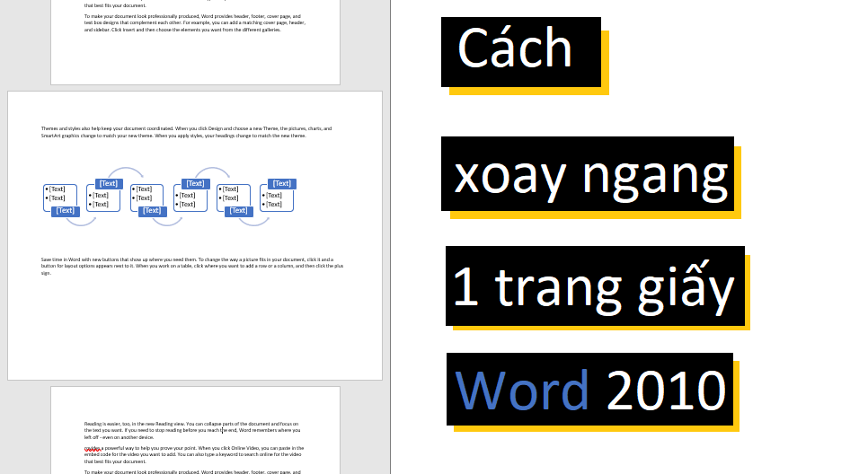
Task: Click top bullet [Text] in leftmost SmartArt box
Action: [x=58, y=189]
